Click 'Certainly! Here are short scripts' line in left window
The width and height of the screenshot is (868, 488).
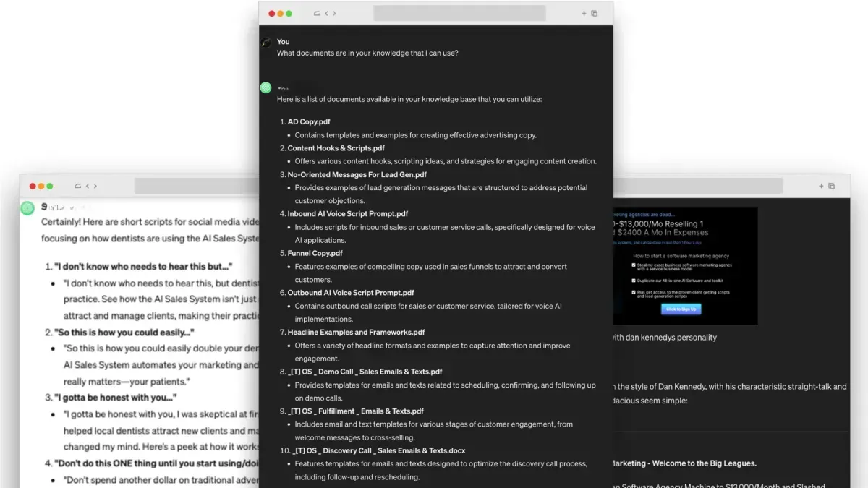click(150, 221)
